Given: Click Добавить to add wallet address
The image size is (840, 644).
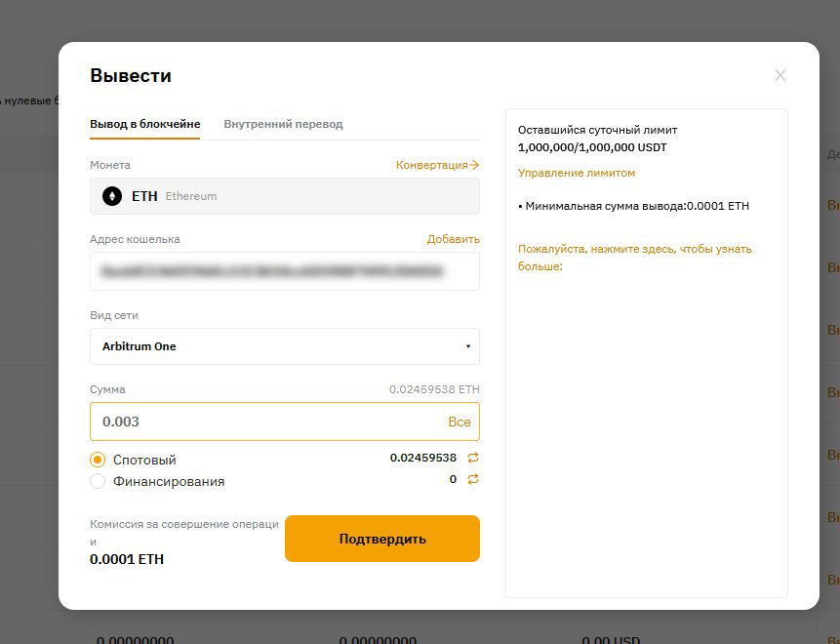Looking at the screenshot, I should pyautogui.click(x=453, y=239).
